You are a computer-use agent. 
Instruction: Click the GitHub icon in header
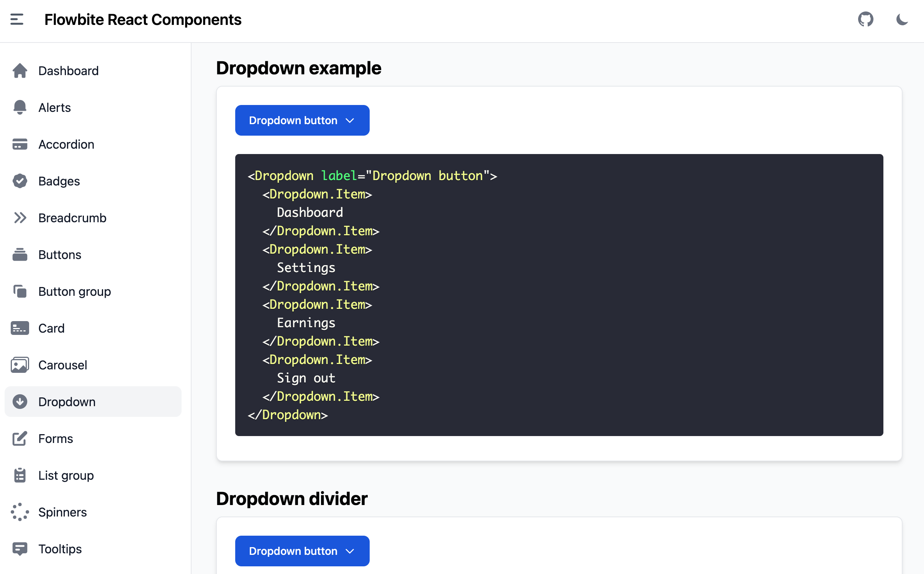[865, 19]
